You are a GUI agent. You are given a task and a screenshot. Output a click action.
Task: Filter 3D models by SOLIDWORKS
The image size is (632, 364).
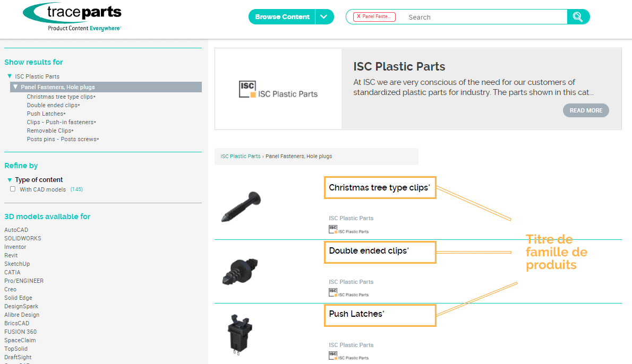[23, 238]
